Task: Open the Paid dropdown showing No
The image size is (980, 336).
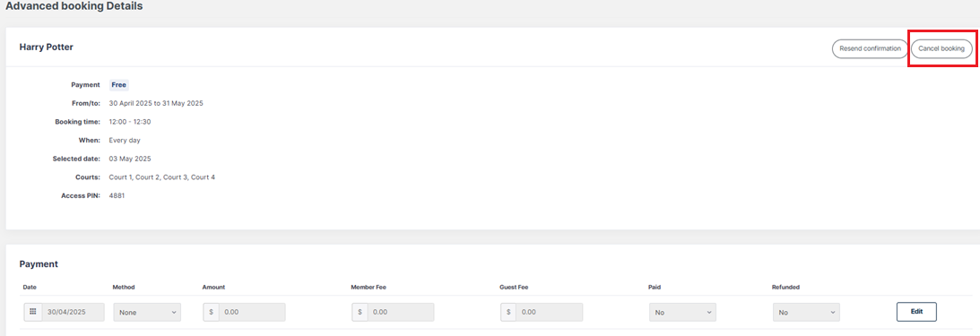Action: (x=682, y=313)
